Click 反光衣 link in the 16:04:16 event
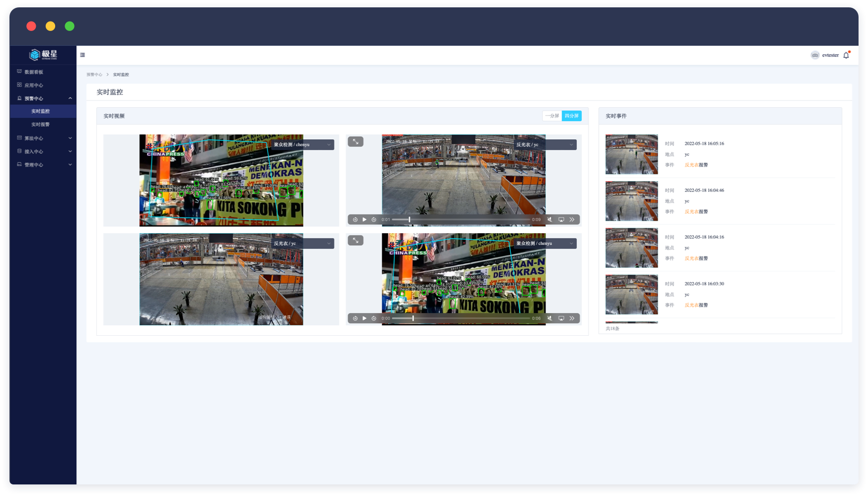 (691, 259)
